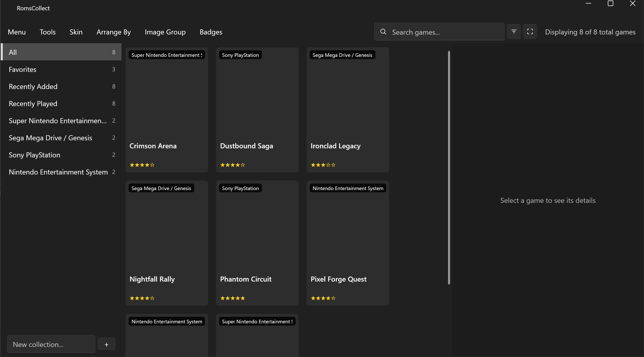Open the Menu menu
The height and width of the screenshot is (357, 644).
pyautogui.click(x=17, y=32)
